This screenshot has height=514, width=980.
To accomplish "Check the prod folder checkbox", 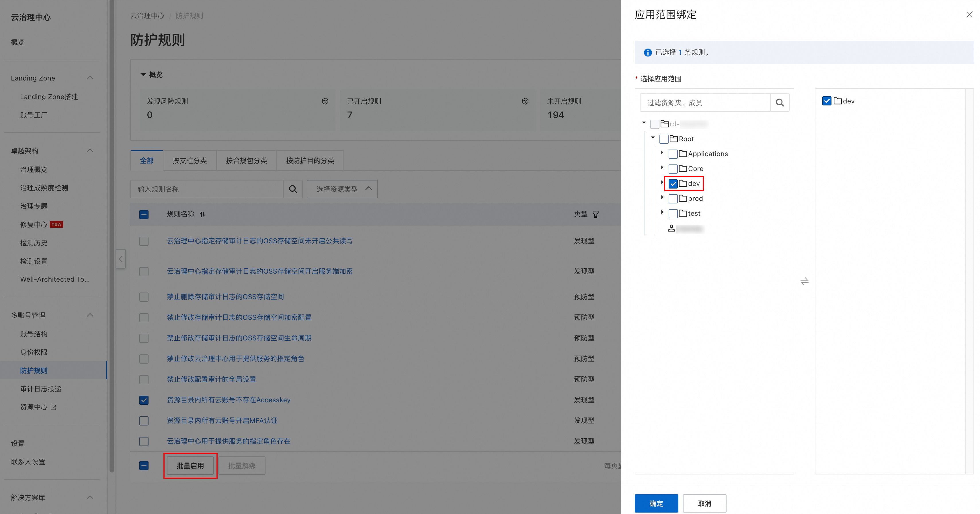I will pos(673,199).
